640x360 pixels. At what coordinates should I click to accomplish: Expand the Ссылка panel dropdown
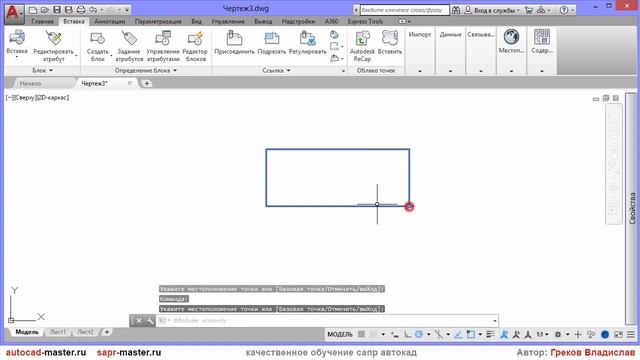(276, 71)
